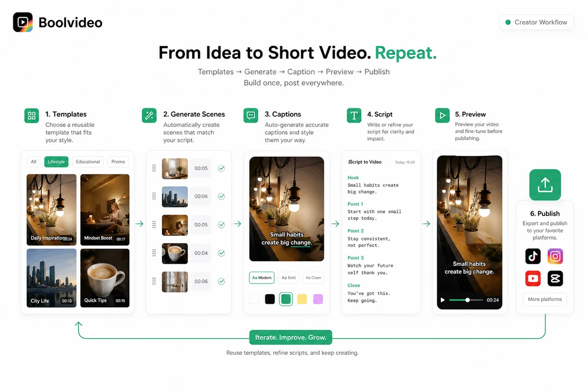The width and height of the screenshot is (588, 392).
Task: Click the Close heading in the script
Action: pyautogui.click(x=354, y=285)
